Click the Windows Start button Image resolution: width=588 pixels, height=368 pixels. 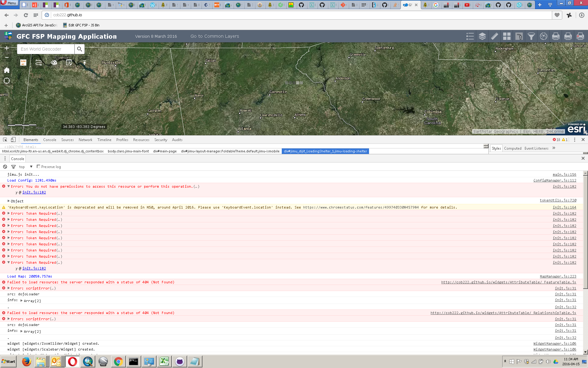[x=8, y=362]
